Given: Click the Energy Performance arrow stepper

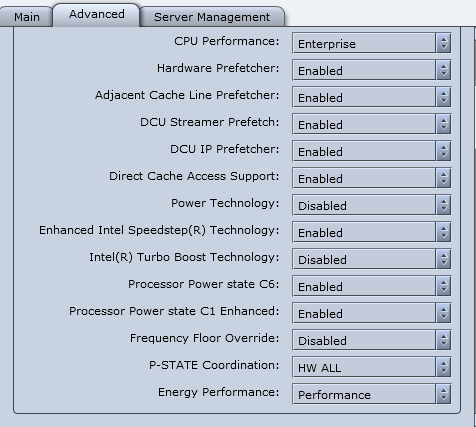Looking at the screenshot, I should coord(443,394).
